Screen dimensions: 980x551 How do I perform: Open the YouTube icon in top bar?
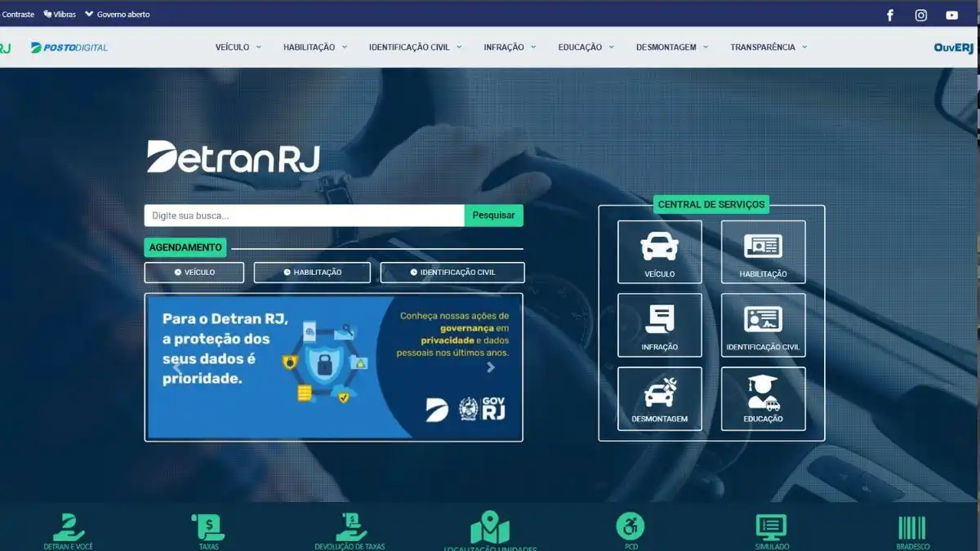click(952, 15)
